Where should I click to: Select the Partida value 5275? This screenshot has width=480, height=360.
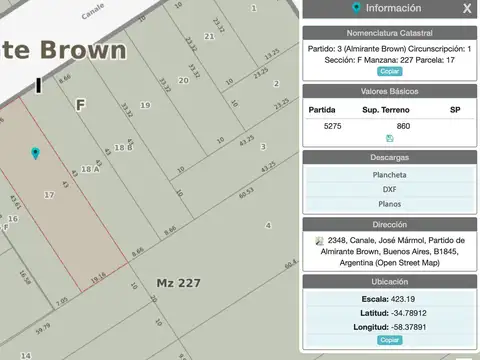[332, 126]
